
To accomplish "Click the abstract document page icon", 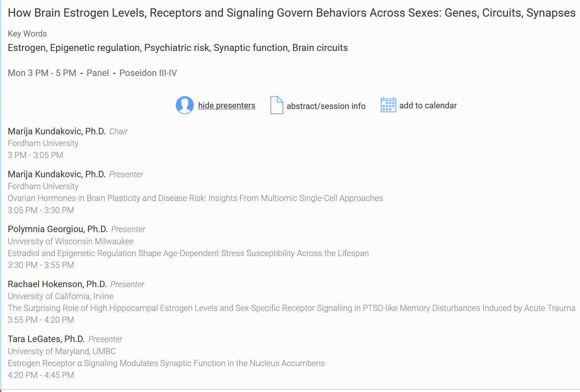I will click(277, 105).
